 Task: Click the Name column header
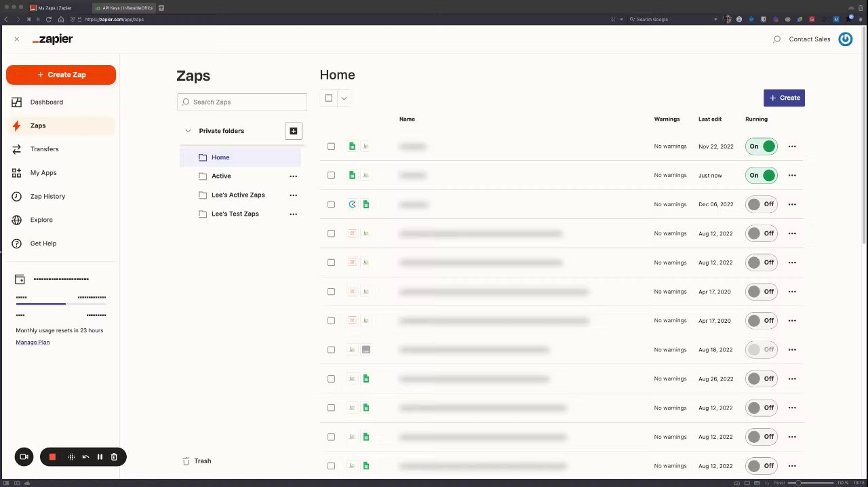(407, 119)
